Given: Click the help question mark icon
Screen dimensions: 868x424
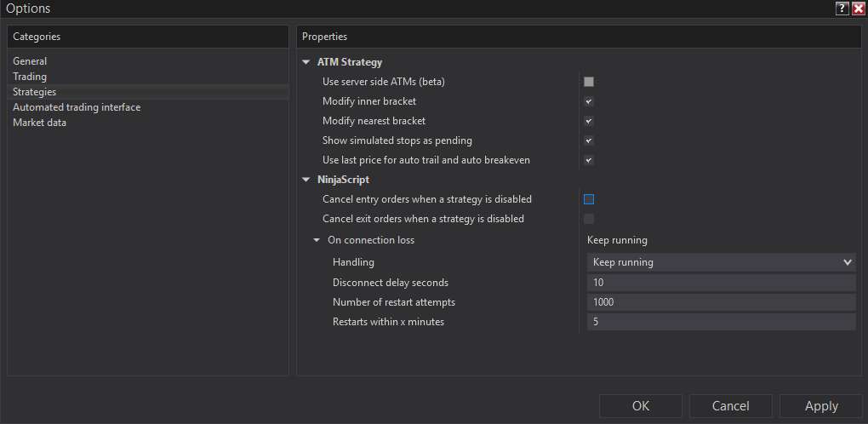Looking at the screenshot, I should coord(842,9).
